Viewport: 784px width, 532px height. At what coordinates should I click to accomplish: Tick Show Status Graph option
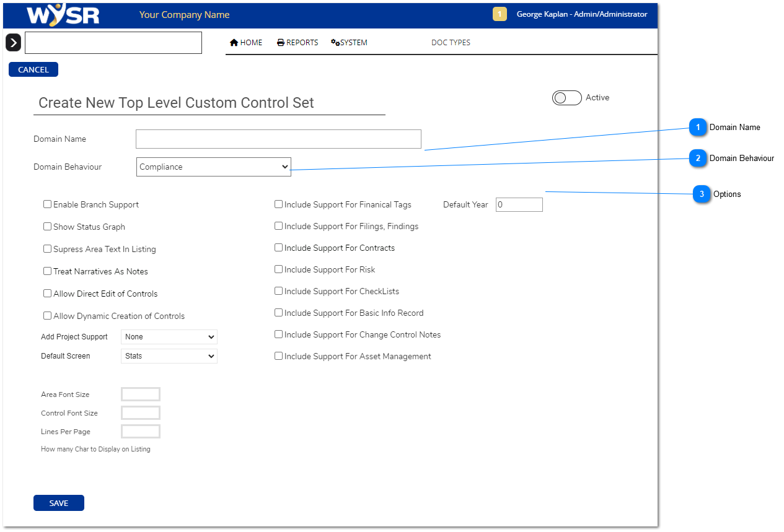(x=48, y=227)
